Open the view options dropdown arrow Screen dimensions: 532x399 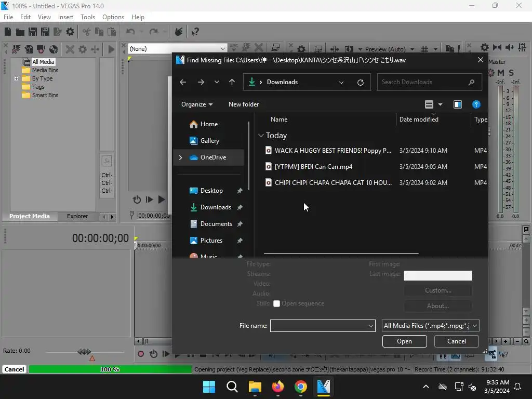coord(440,104)
